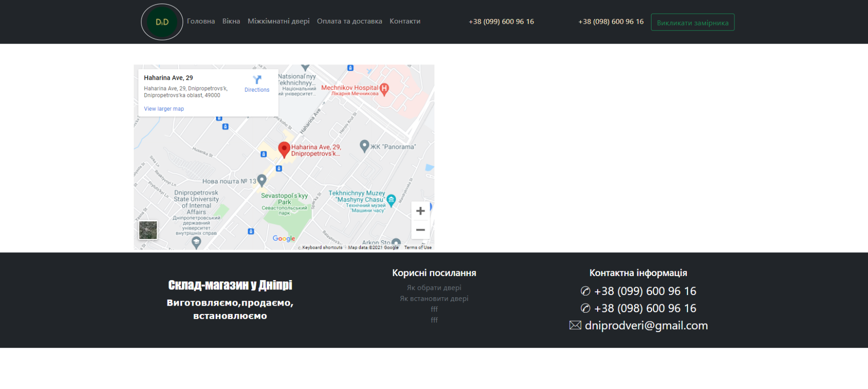Click the red Haharina Ave, 29 map pin
Viewport: 868px width, 389px height.
(284, 150)
